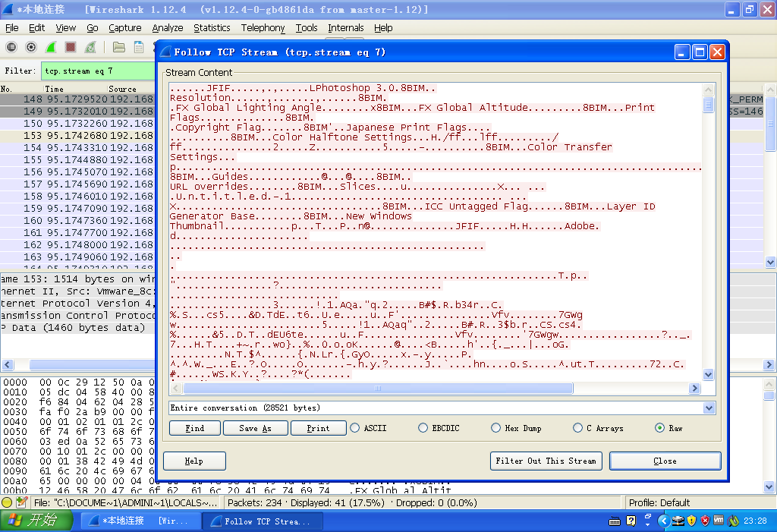777x532 pixels.
Task: Click stream content vertical scrollbar thumb
Action: tap(708, 105)
